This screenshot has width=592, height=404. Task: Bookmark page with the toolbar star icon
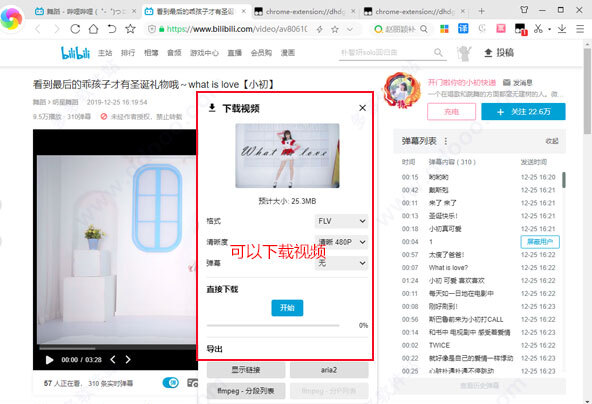point(130,29)
